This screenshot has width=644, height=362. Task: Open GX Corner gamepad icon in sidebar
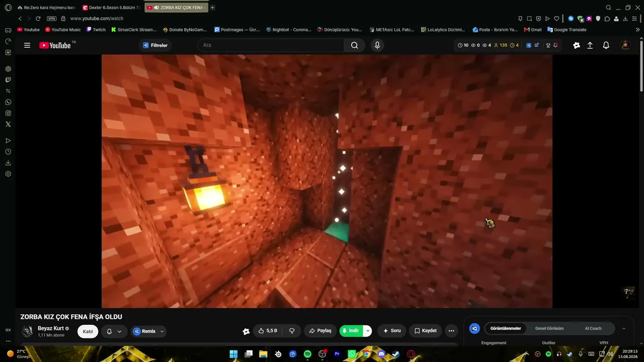pyautogui.click(x=8, y=30)
